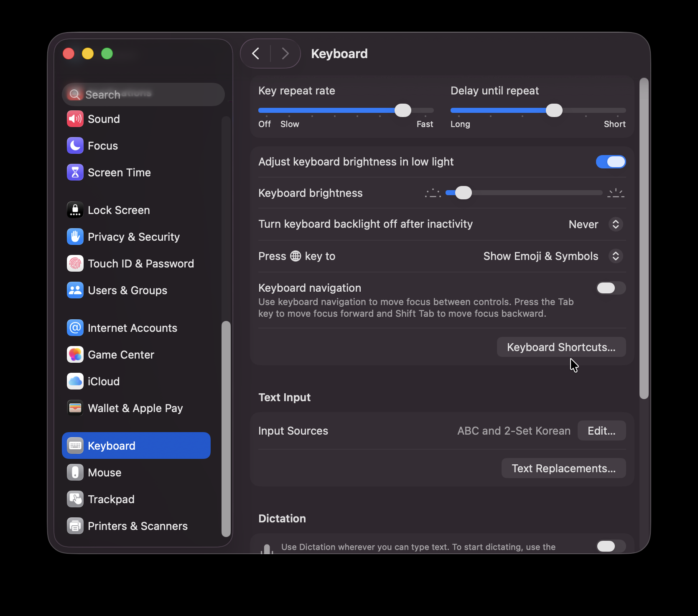Switch to Mouse settings
Image resolution: width=698 pixels, height=616 pixels.
[105, 472]
